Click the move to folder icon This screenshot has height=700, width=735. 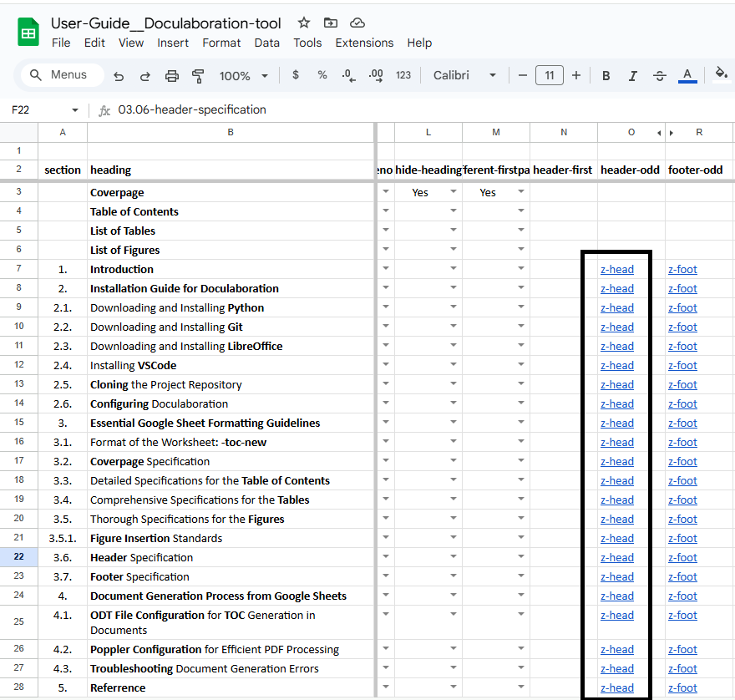(x=331, y=23)
